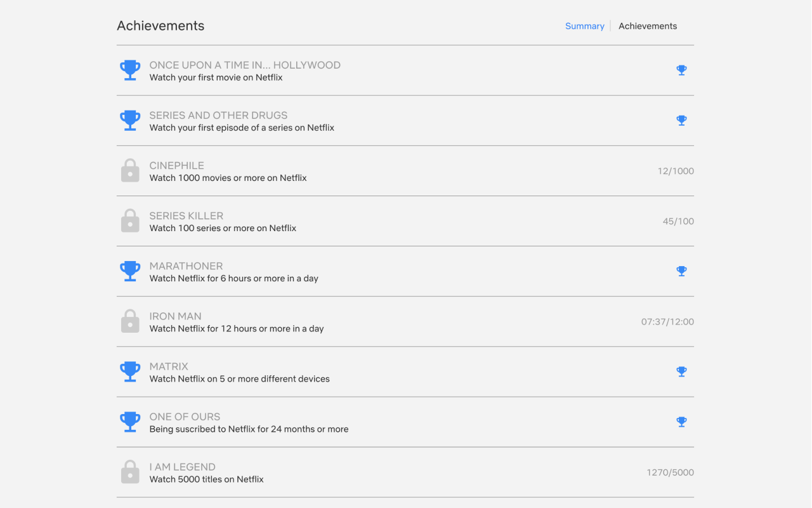Click the 07:37/12:00 progress for Iron Man
The height and width of the screenshot is (508, 812).
(667, 321)
